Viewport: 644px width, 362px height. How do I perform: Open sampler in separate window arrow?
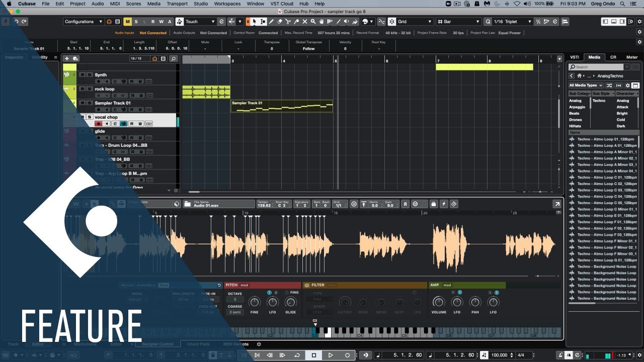(557, 204)
